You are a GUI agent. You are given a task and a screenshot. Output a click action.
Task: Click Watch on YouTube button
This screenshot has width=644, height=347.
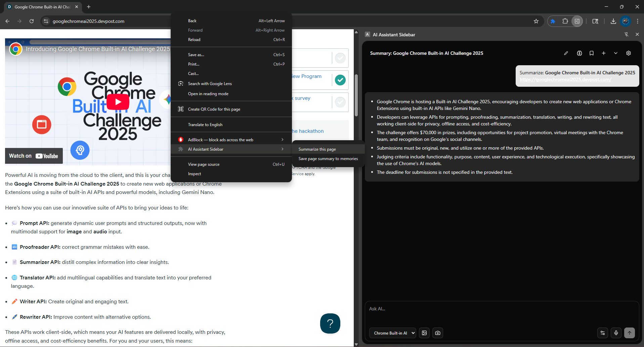(x=34, y=156)
